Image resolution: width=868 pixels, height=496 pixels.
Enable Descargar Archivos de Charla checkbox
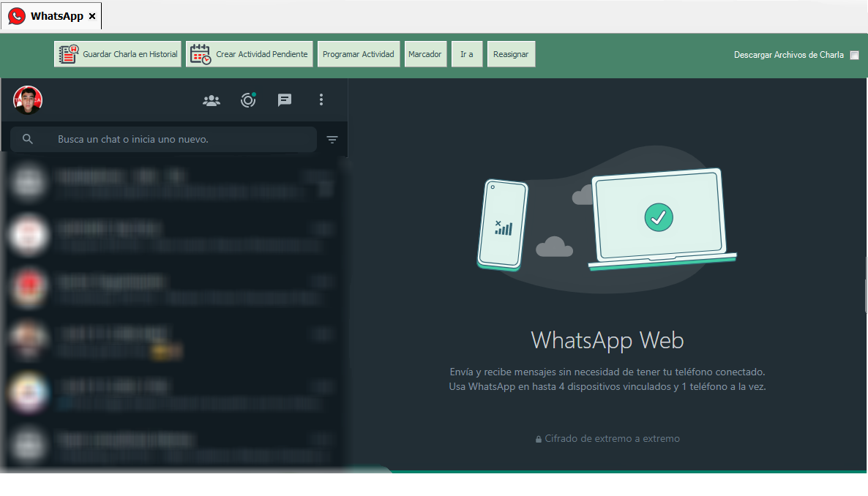coord(854,55)
